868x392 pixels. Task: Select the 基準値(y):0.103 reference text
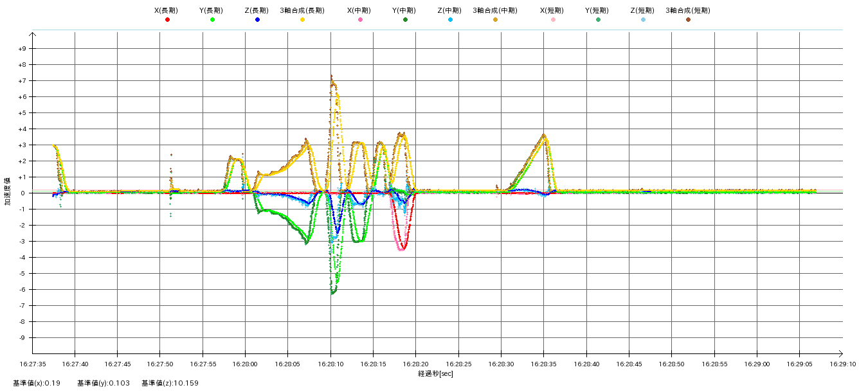click(104, 384)
